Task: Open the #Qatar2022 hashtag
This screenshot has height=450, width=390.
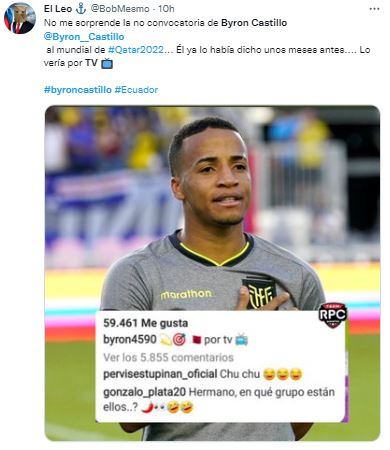Action: pos(136,50)
